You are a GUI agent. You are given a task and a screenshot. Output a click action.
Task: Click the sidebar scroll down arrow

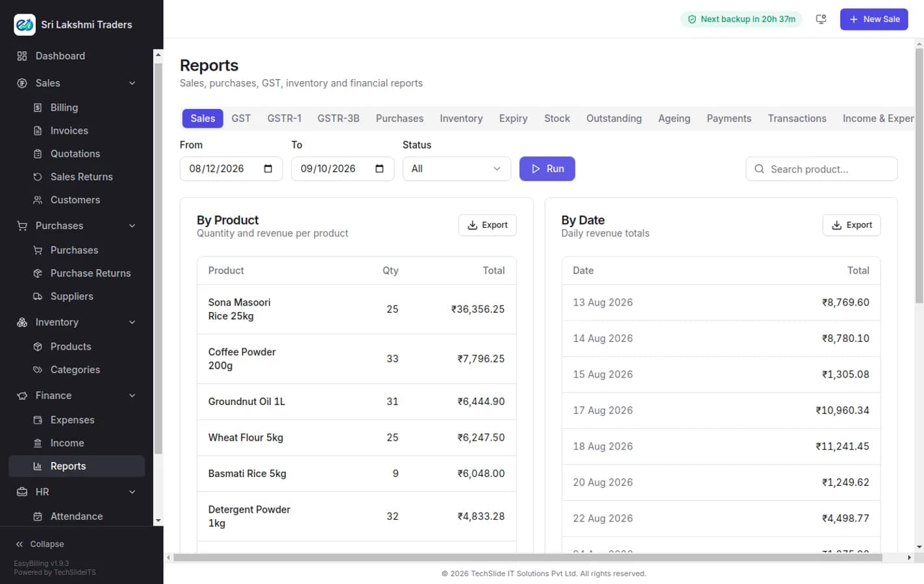158,520
